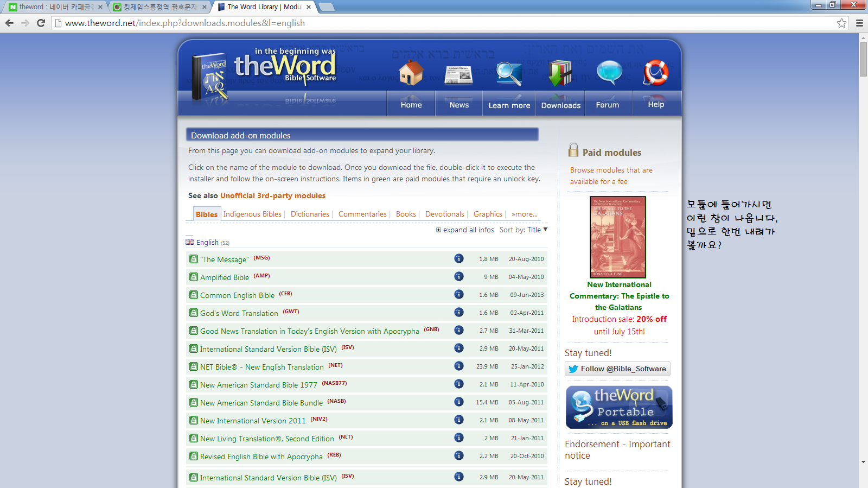868x488 pixels.
Task: Click the page vertical scrollbar thumb
Action: click(863, 59)
